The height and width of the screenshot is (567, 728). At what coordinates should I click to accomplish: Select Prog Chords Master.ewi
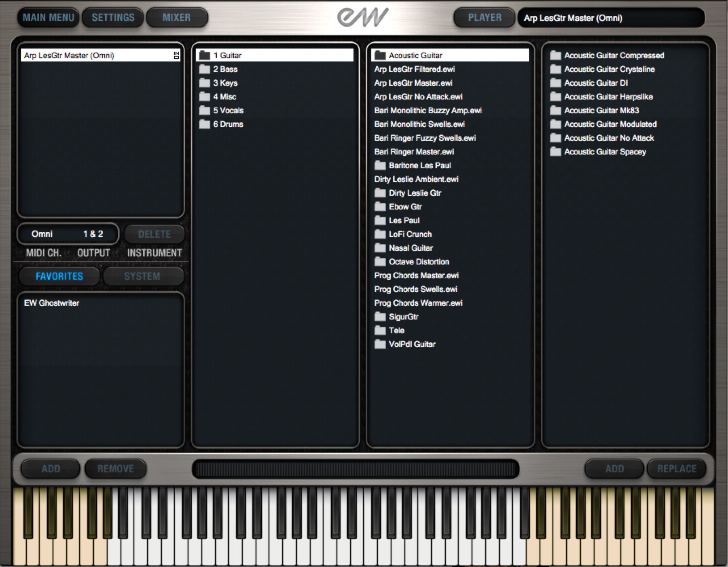tap(417, 275)
